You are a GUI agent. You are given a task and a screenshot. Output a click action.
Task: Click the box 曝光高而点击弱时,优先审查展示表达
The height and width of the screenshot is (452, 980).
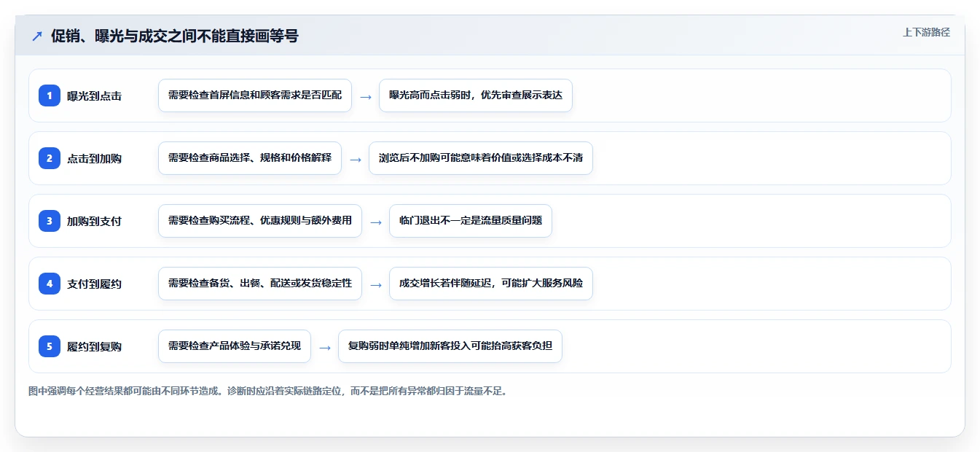pos(476,96)
